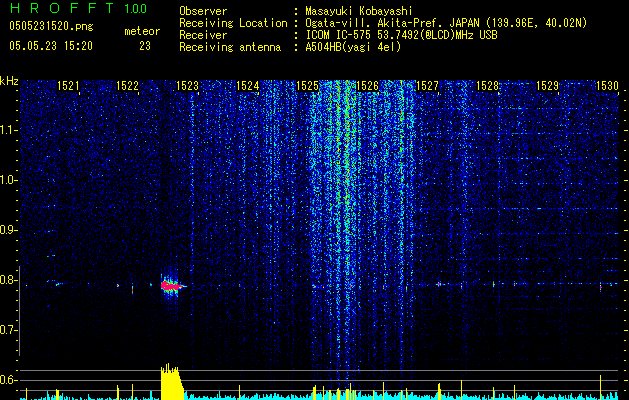Click the Observer field label
The image size is (629, 400).
(x=203, y=11)
